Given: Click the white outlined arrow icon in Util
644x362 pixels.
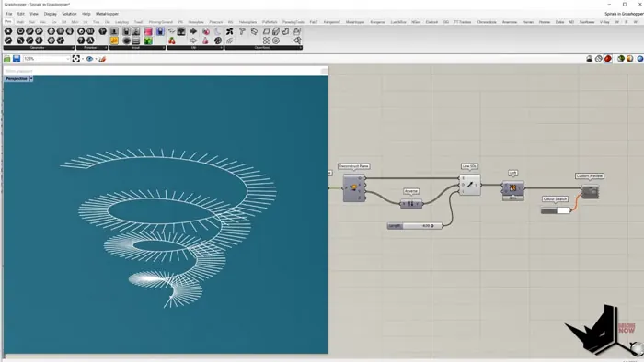Looking at the screenshot, I should click(x=193, y=40).
